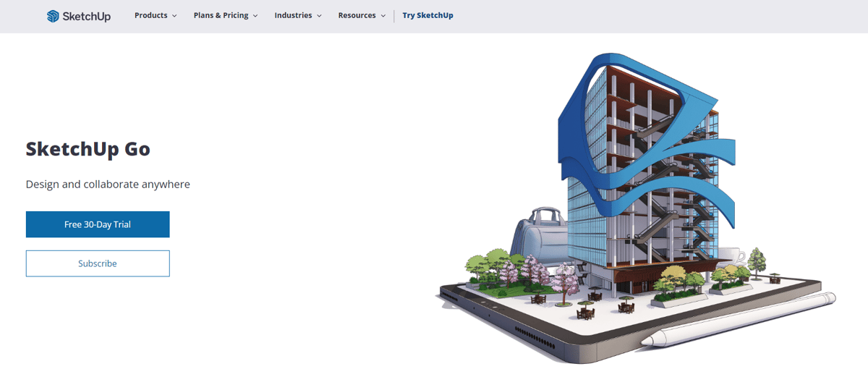Click the SketchUp wordmark text
Image resolution: width=868 pixels, height=377 pixels.
pos(86,16)
